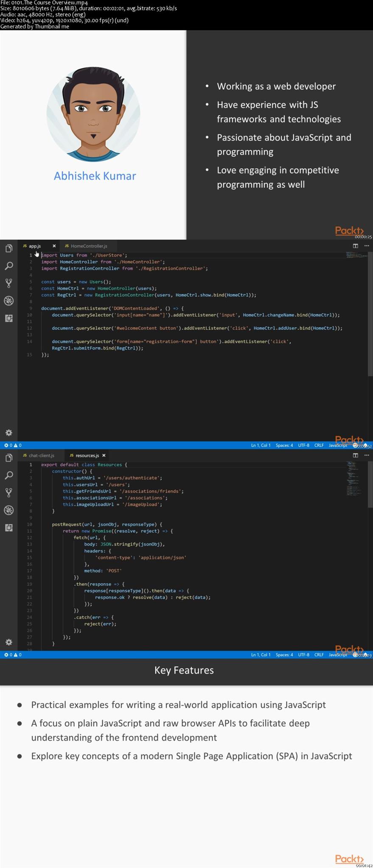Change CRLF line ending in app.js window
Screen dimensions: 373x868
pyautogui.click(x=319, y=445)
